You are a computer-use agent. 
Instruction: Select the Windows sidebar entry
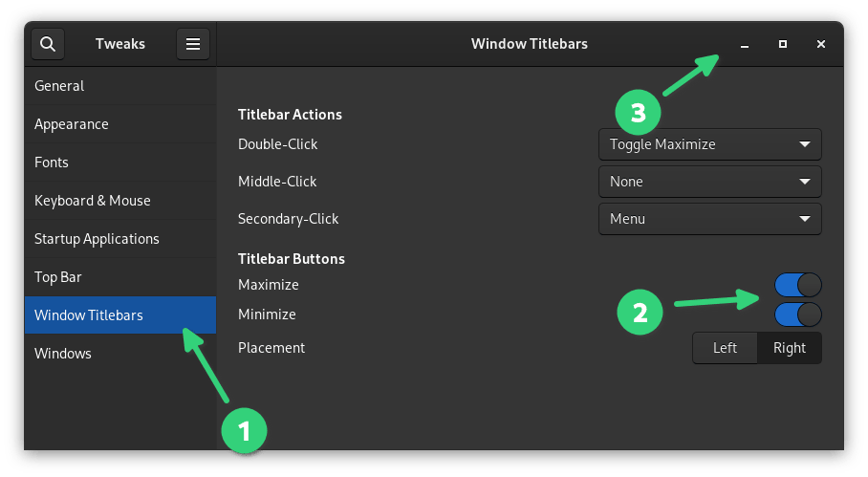(x=63, y=354)
